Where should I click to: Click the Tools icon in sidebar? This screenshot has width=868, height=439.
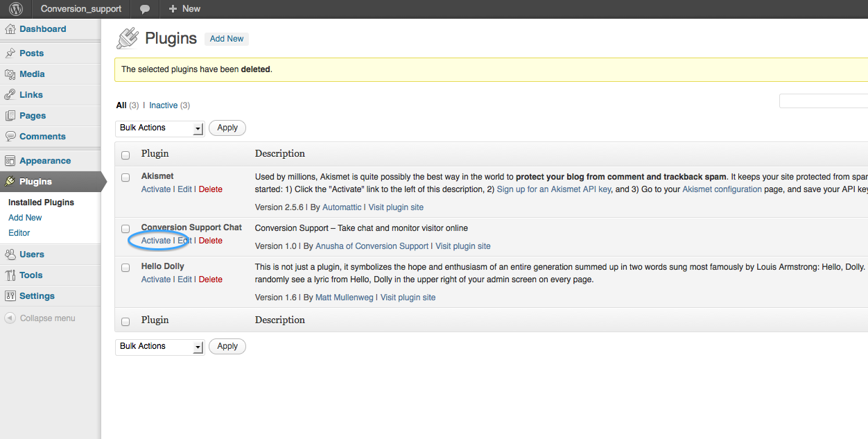click(10, 275)
